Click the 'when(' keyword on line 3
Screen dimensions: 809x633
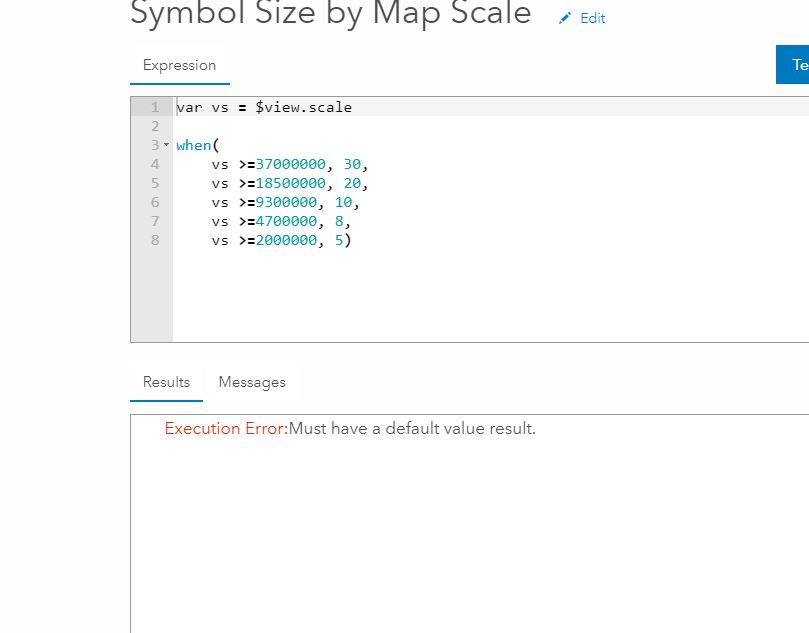pos(198,145)
